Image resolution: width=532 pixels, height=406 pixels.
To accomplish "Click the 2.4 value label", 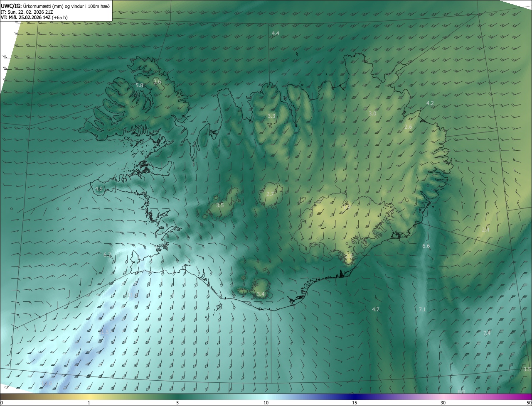I will pyautogui.click(x=485, y=230).
